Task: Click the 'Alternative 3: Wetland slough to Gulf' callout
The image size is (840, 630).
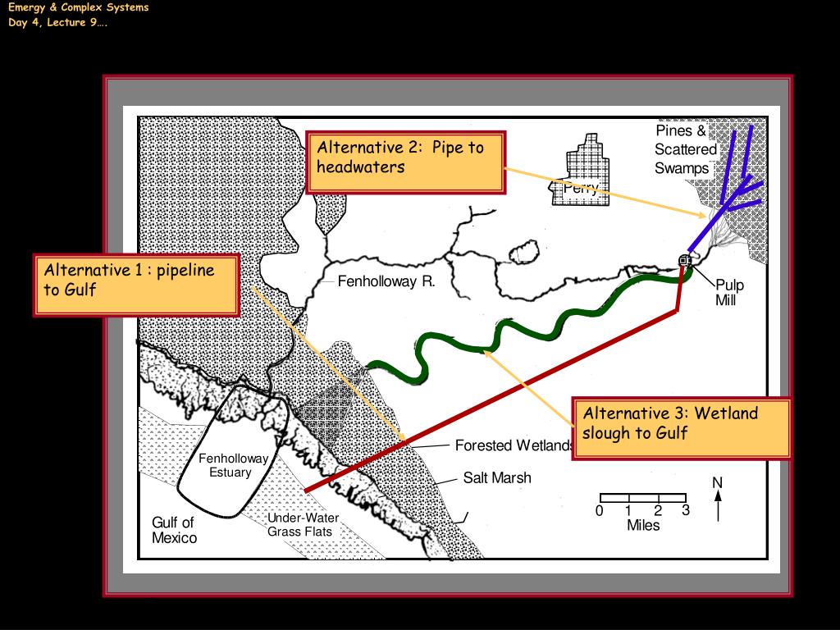Action: [682, 428]
